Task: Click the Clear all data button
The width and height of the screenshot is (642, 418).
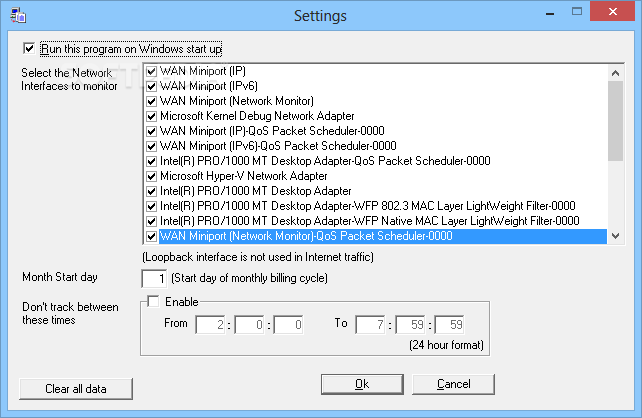Action: 76,389
